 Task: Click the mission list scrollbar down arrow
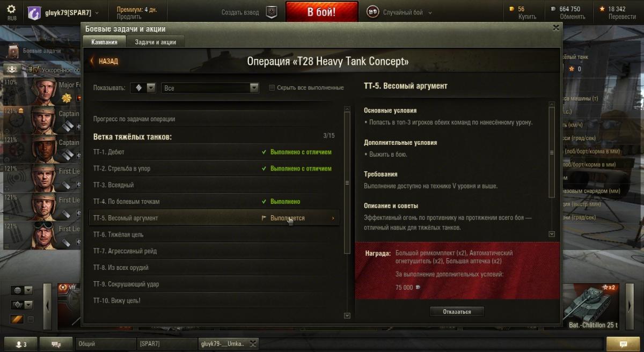click(x=347, y=316)
